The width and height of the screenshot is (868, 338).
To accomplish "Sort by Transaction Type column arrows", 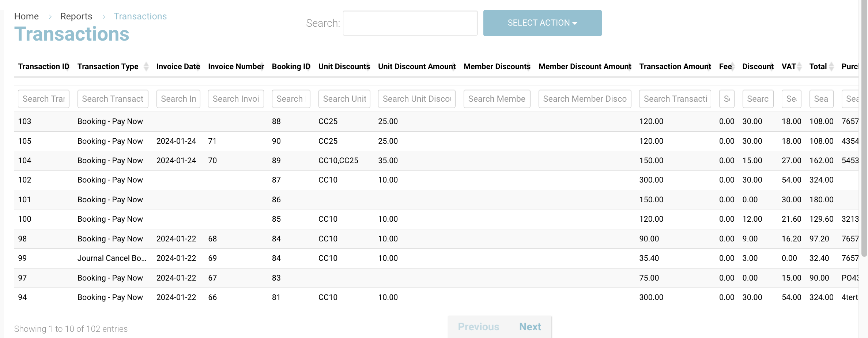I will pos(146,67).
